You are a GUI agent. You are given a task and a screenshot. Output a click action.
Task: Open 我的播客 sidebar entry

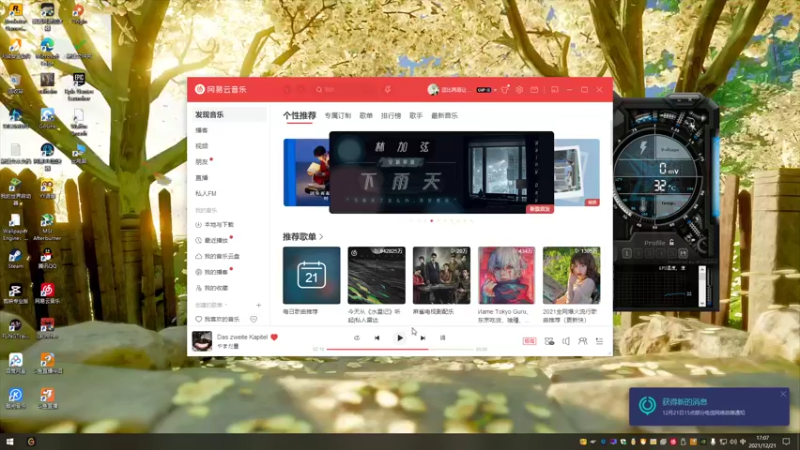[212, 272]
